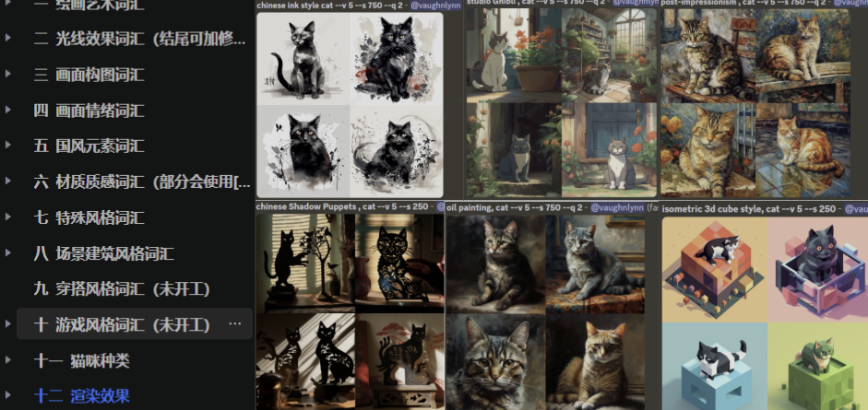The height and width of the screenshot is (410, 868).
Task: Open the 七 特殊风格词汇 page
Action: click(89, 217)
